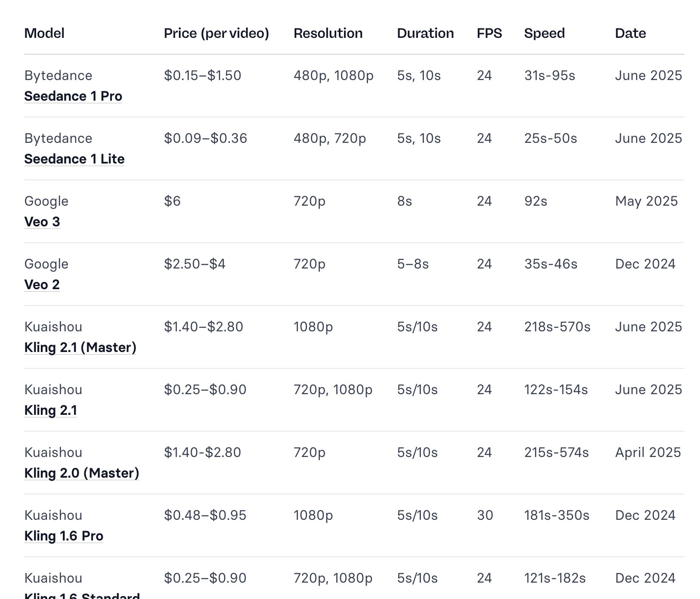Click the Date column header
Screen dimensions: 700x599
point(630,33)
